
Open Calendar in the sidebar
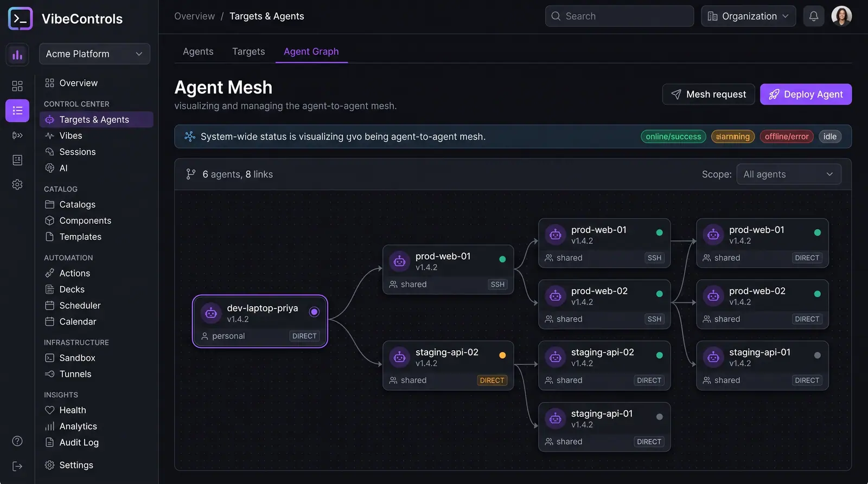point(96,321)
